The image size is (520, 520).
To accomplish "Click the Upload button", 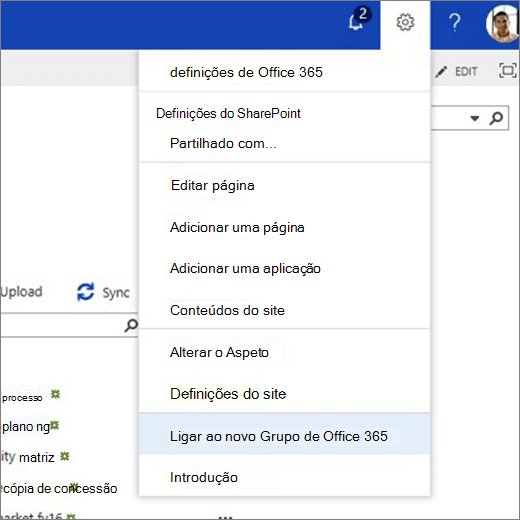I will 21,292.
